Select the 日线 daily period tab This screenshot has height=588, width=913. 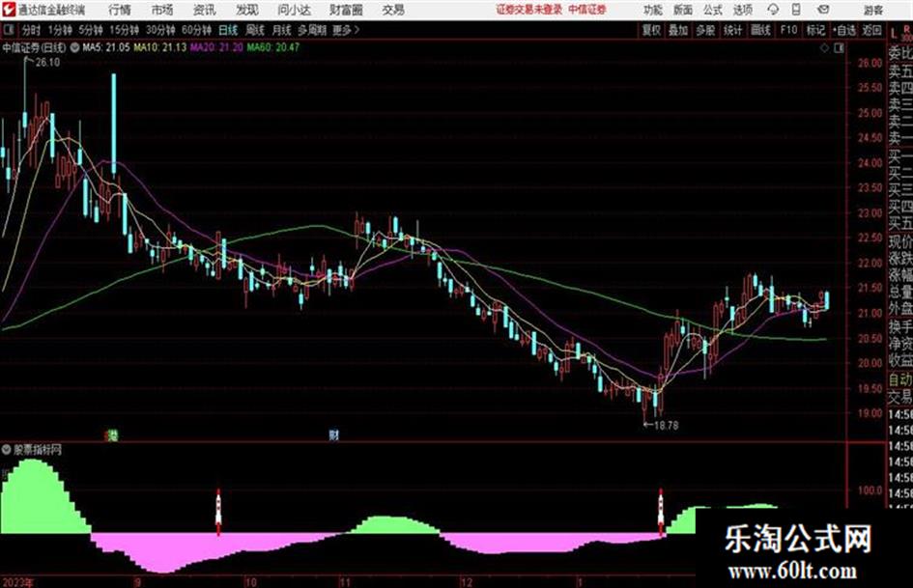pos(228,30)
